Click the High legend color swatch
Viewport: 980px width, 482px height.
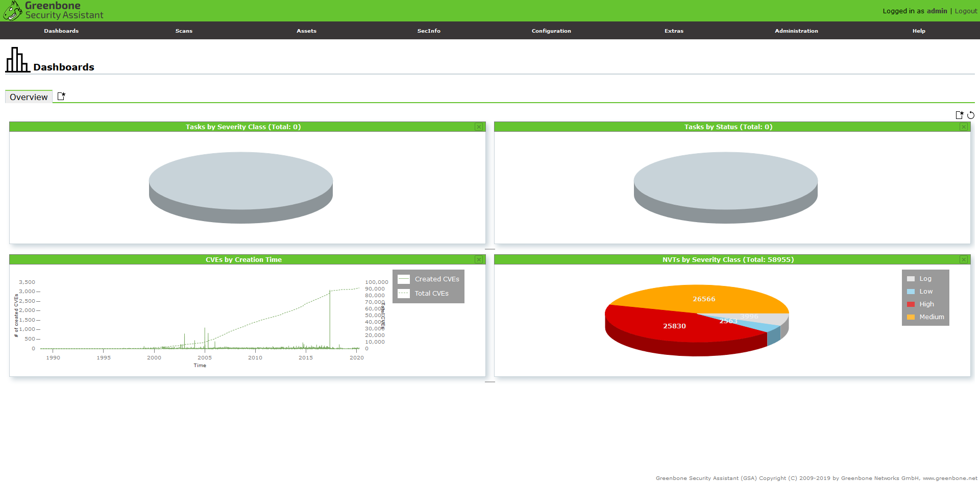point(911,304)
